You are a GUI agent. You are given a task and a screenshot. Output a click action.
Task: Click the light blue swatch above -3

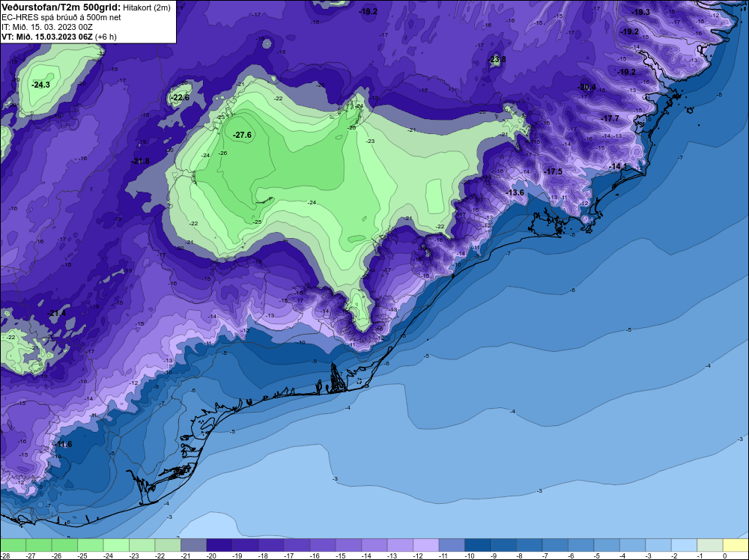(x=658, y=545)
